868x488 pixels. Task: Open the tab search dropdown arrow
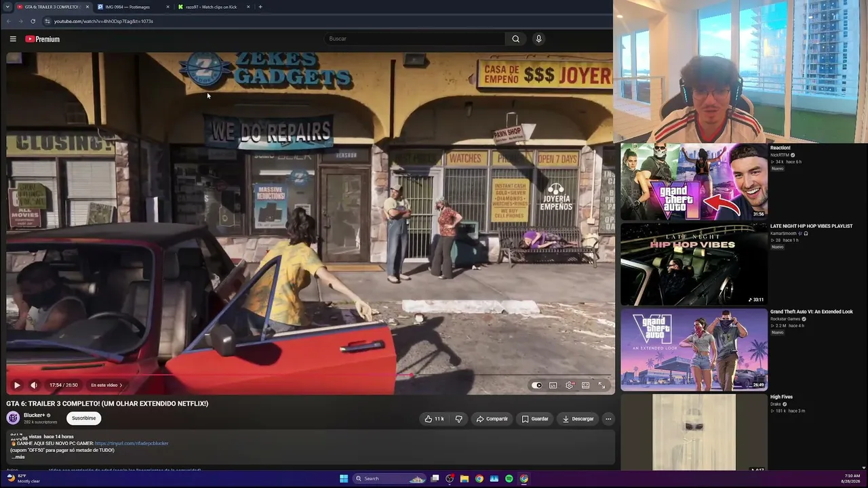pyautogui.click(x=7, y=7)
